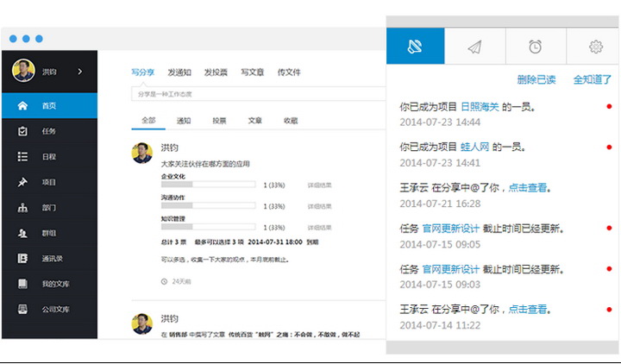Select the 写文章 compose tab

click(252, 72)
